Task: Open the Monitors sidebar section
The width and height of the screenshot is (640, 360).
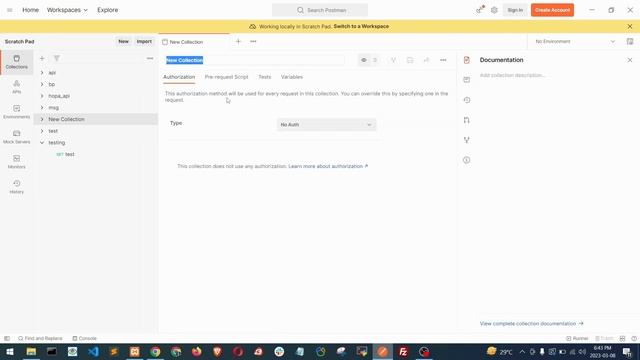Action: [x=16, y=162]
